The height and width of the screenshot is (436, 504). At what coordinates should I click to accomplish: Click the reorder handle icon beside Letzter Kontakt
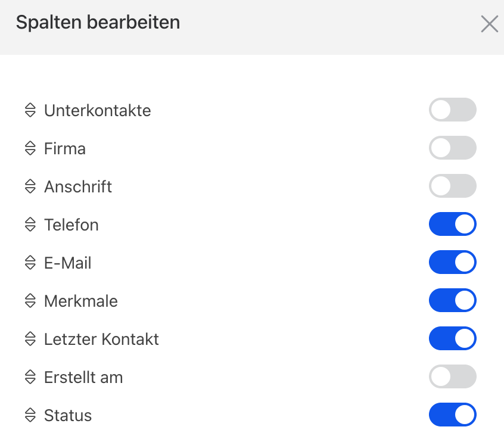click(30, 339)
